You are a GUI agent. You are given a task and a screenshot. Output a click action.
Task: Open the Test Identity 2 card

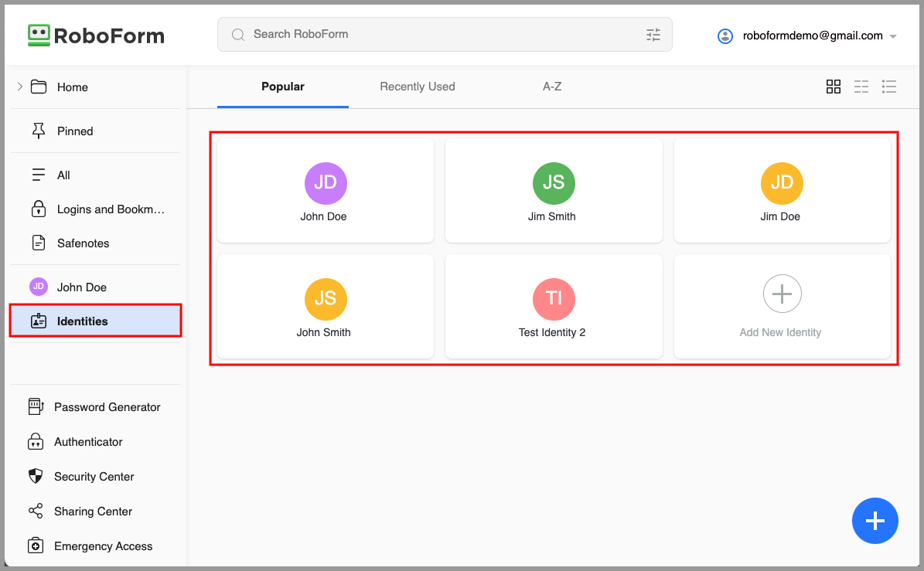click(554, 306)
